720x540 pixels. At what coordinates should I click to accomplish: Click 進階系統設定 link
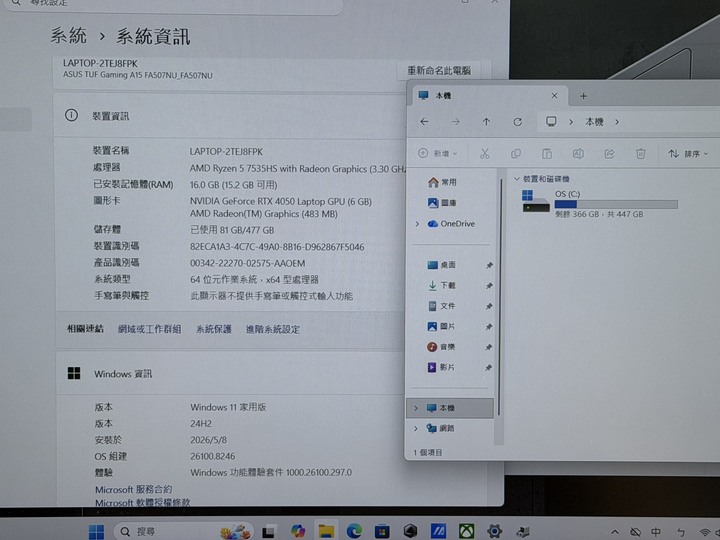point(273,329)
